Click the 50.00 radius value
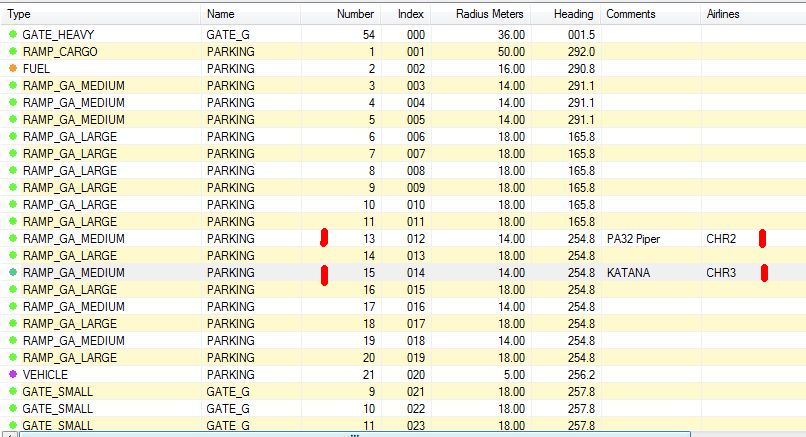 [x=511, y=51]
